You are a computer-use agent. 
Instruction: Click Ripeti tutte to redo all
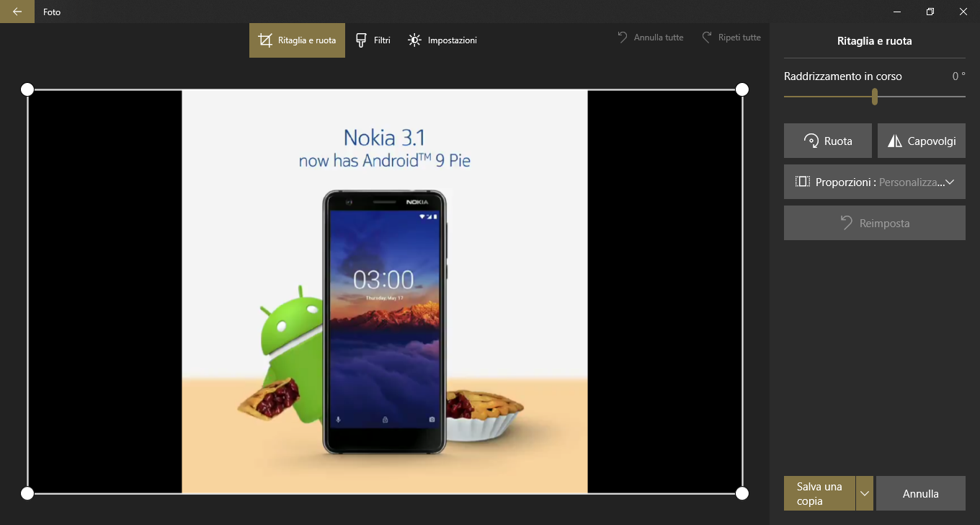click(731, 37)
